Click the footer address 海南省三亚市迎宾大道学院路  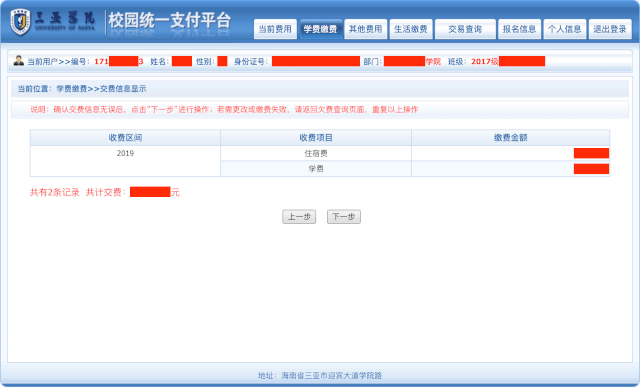(331, 375)
